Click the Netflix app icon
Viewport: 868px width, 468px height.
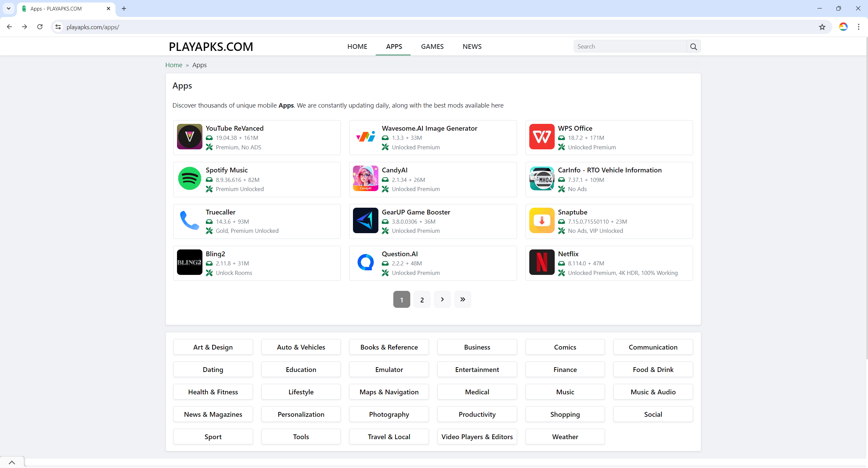[x=541, y=262]
